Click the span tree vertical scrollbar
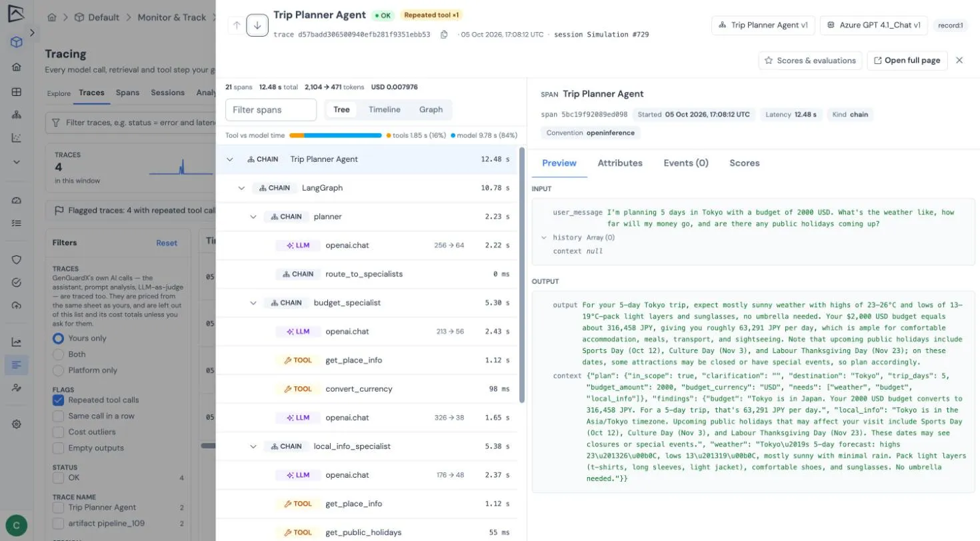 click(522, 274)
